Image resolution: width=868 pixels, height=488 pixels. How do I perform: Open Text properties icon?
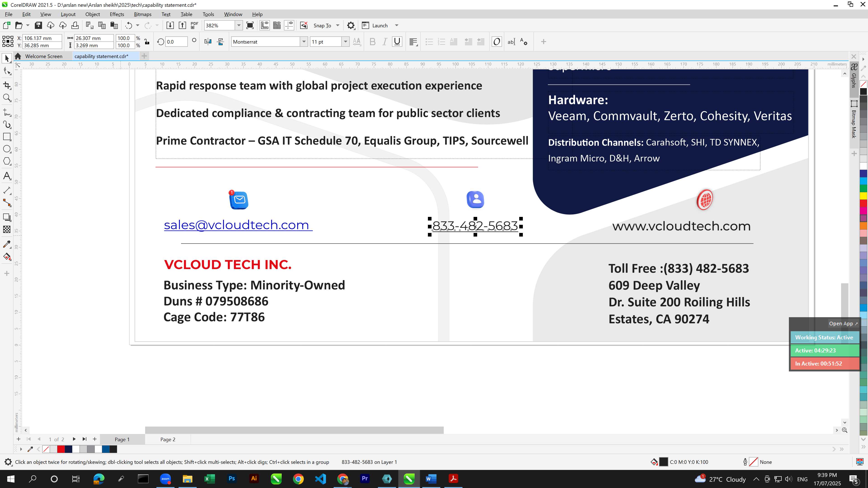pyautogui.click(x=524, y=42)
